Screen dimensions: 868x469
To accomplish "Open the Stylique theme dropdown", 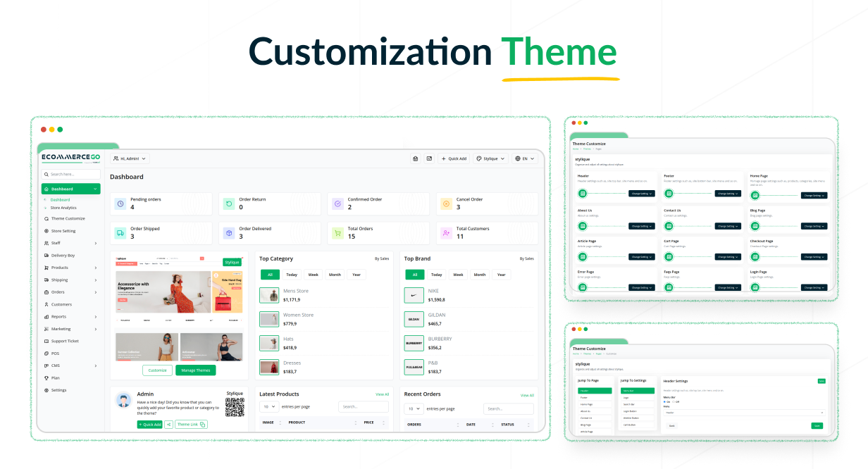I will (490, 158).
